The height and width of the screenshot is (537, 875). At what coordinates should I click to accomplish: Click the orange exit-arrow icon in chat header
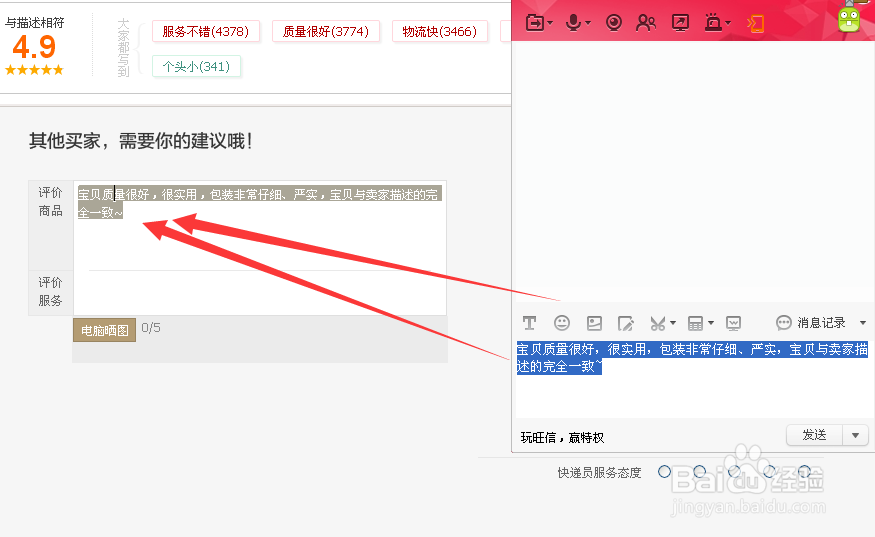click(x=756, y=23)
